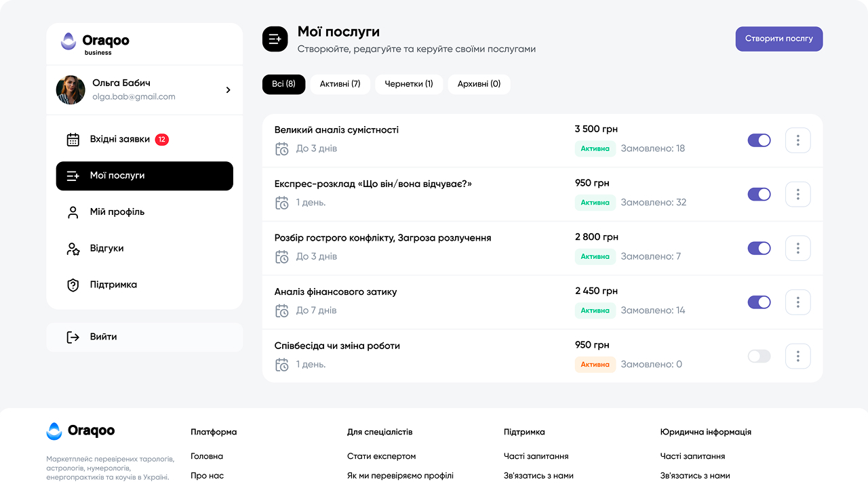Open three-dot menu for Експрес-розклад service
868x488 pixels.
798,195
